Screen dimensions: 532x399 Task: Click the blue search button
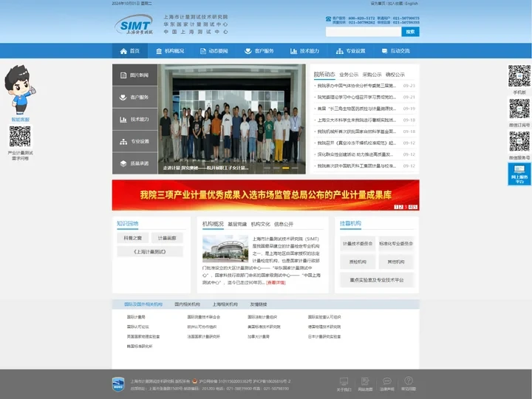[410, 32]
